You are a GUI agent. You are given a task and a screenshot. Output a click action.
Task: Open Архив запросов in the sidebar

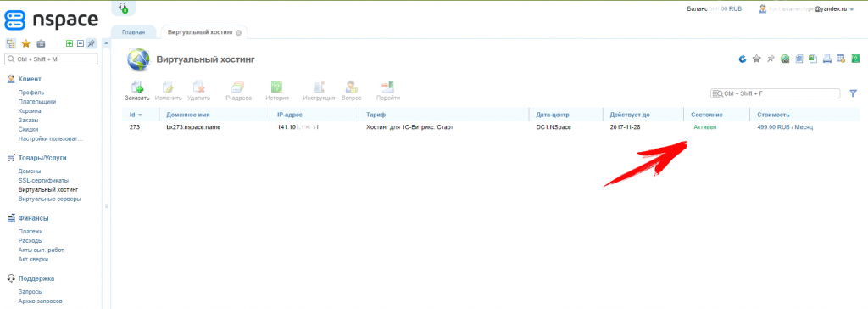[40, 301]
